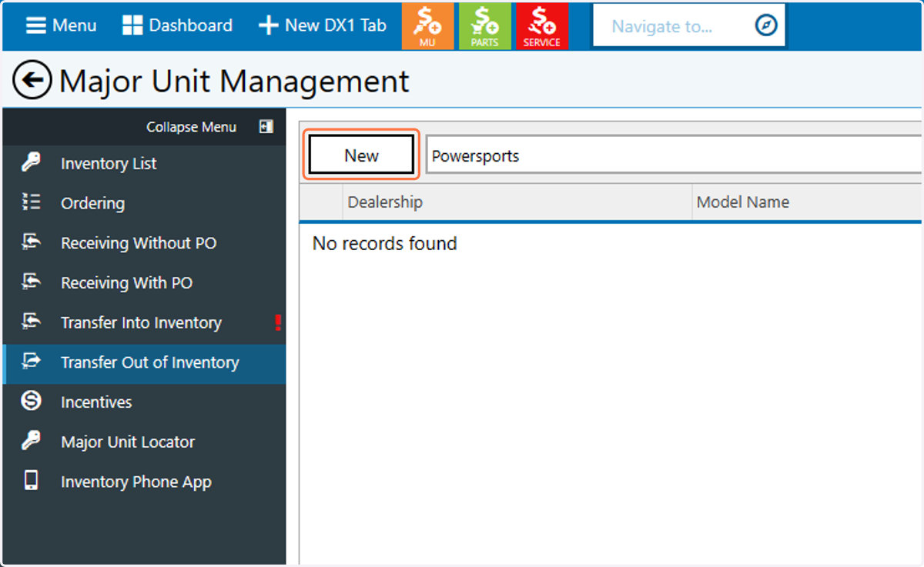The height and width of the screenshot is (567, 924).
Task: Click the key icon for Inventory List
Action: click(31, 162)
